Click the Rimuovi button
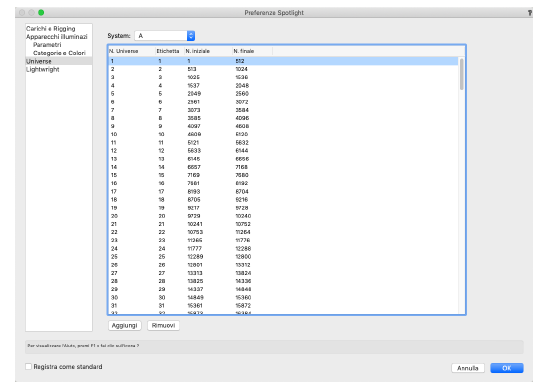 tap(163, 326)
